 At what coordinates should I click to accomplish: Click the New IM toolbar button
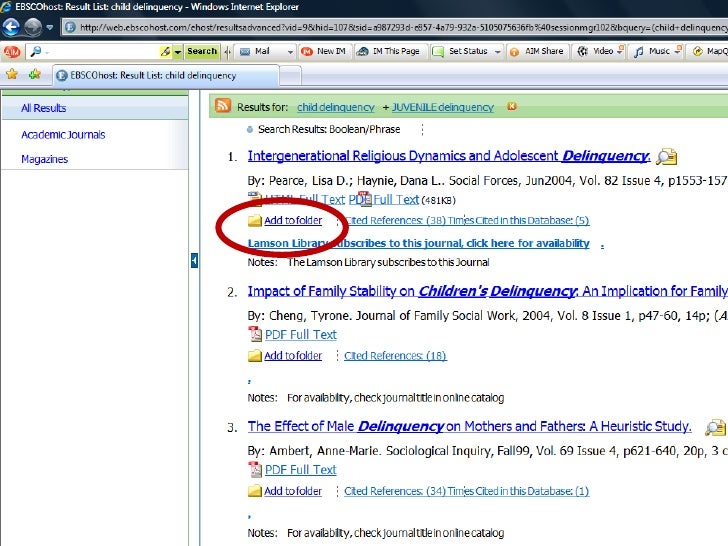tap(324, 51)
